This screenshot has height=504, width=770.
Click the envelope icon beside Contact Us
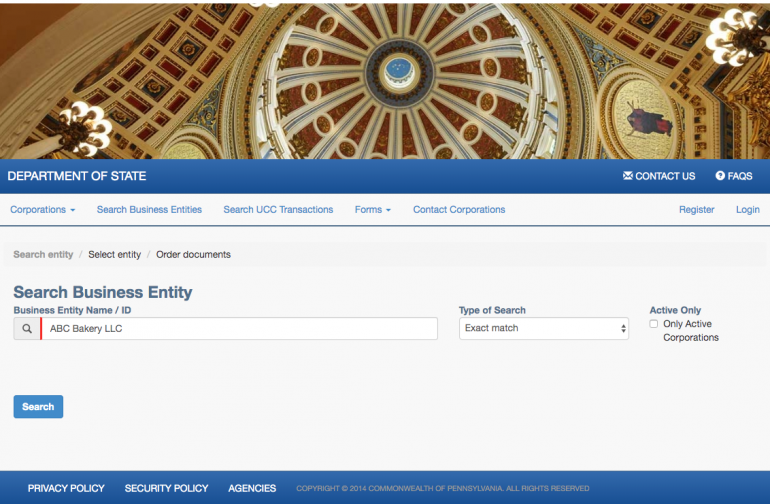(x=628, y=176)
